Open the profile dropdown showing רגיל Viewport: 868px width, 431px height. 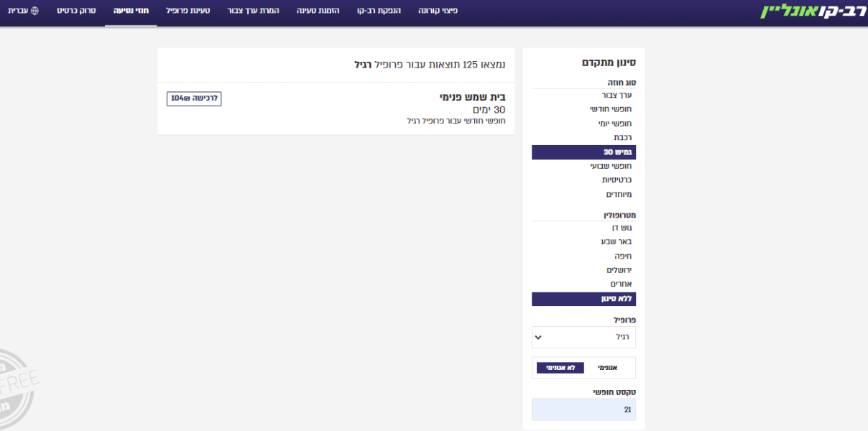583,337
